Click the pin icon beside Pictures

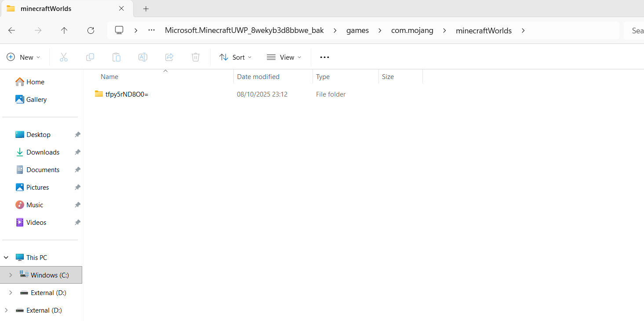pyautogui.click(x=77, y=187)
